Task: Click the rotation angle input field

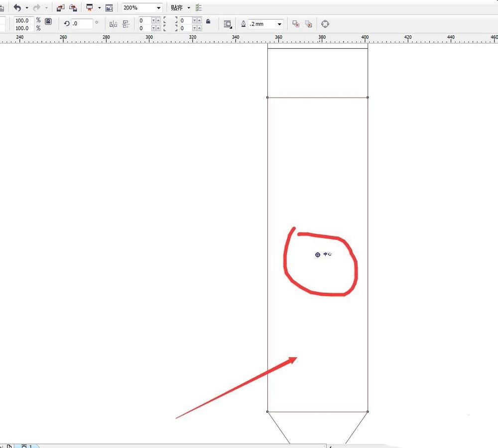Action: tap(82, 23)
